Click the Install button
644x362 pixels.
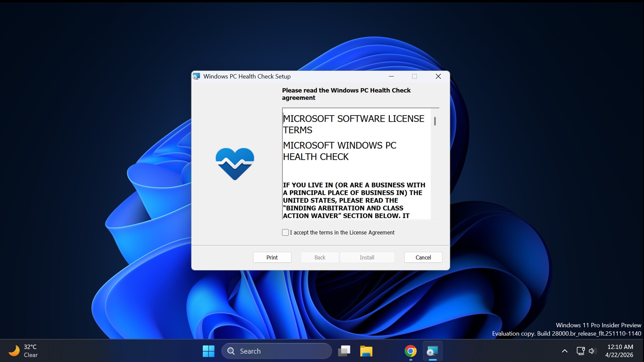click(x=367, y=257)
